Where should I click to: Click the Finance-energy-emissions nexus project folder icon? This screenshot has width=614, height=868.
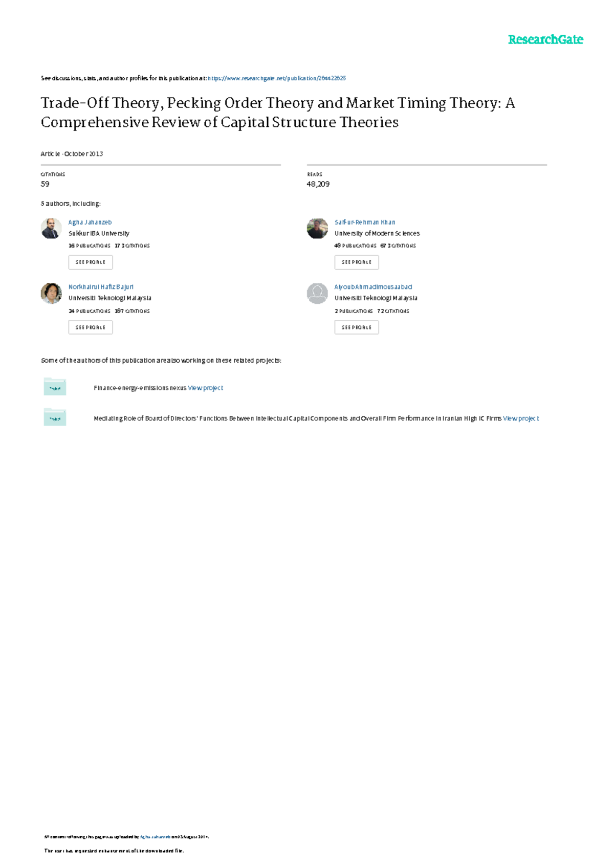click(x=55, y=387)
